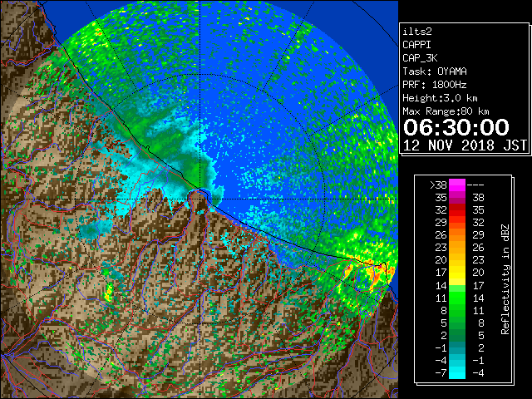The width and height of the screenshot is (532, 399).
Task: Click the '12 NOV 2018 JST' date
Action: click(465, 145)
